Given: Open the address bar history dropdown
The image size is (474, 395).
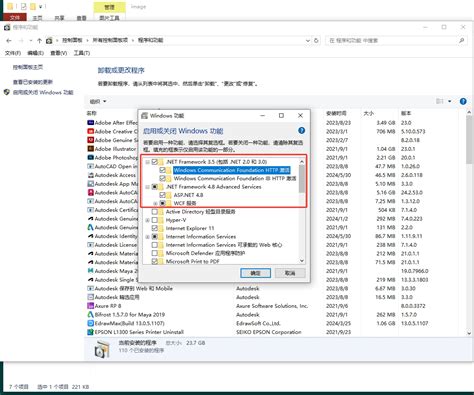Looking at the screenshot, I should pos(308,41).
